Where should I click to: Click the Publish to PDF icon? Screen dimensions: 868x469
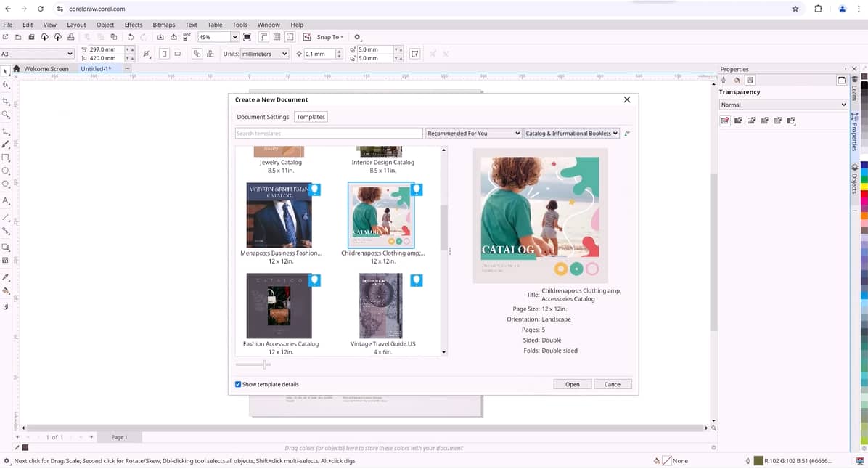point(187,37)
